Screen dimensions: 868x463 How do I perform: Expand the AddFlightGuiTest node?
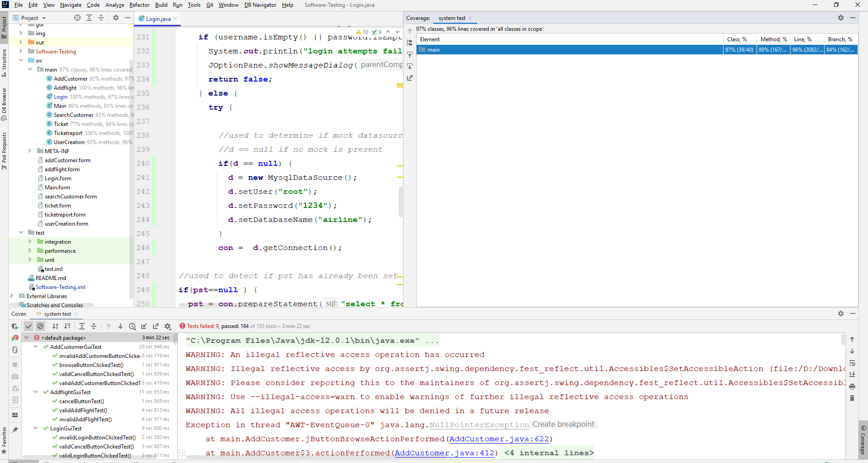pyautogui.click(x=36, y=392)
